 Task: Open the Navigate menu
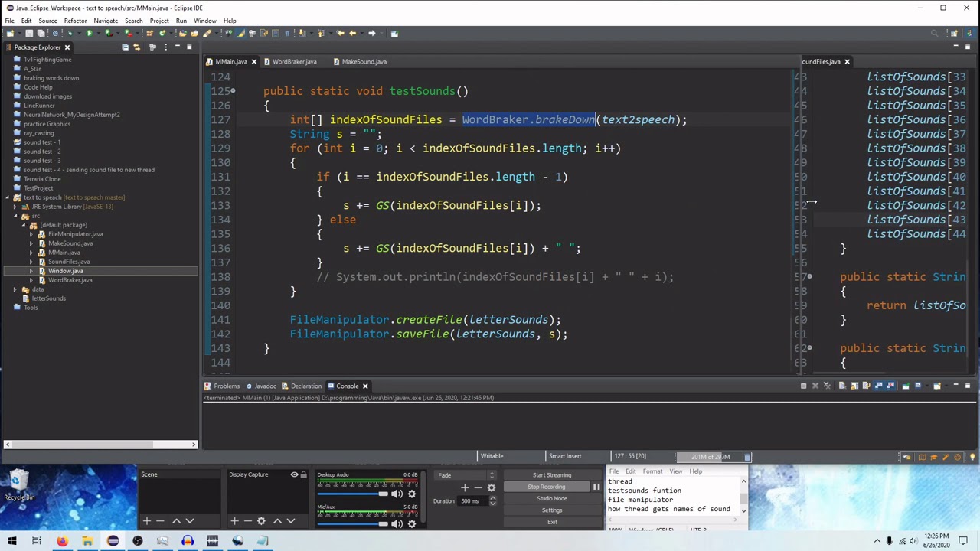point(106,21)
